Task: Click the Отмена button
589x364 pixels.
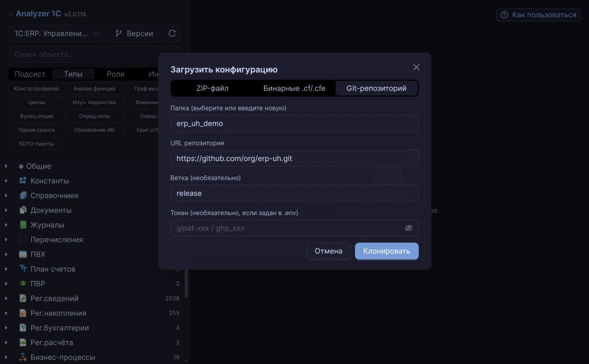Action: tap(328, 251)
